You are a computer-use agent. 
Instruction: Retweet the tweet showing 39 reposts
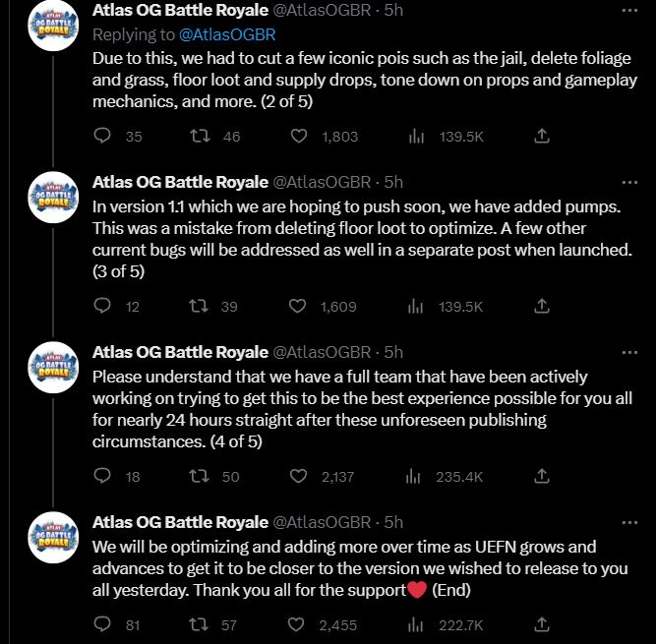[199, 306]
